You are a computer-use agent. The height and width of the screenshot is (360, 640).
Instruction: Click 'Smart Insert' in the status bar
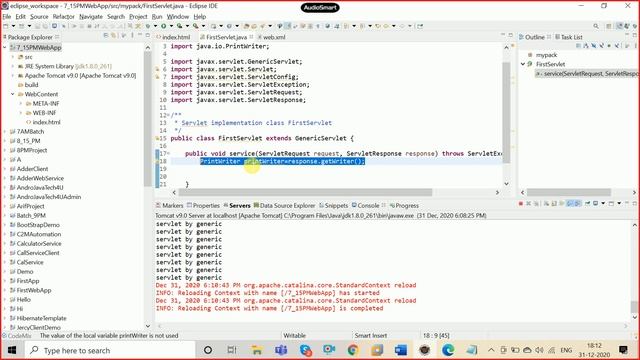click(x=371, y=336)
